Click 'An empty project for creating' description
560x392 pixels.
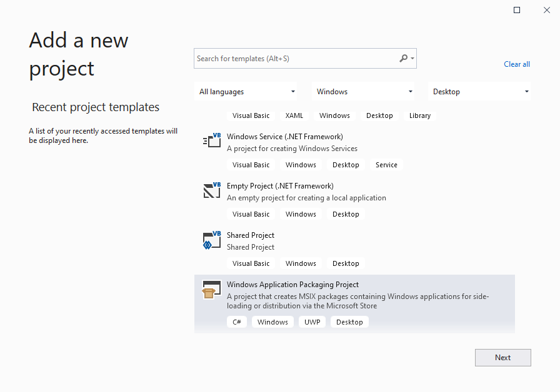pyautogui.click(x=306, y=198)
